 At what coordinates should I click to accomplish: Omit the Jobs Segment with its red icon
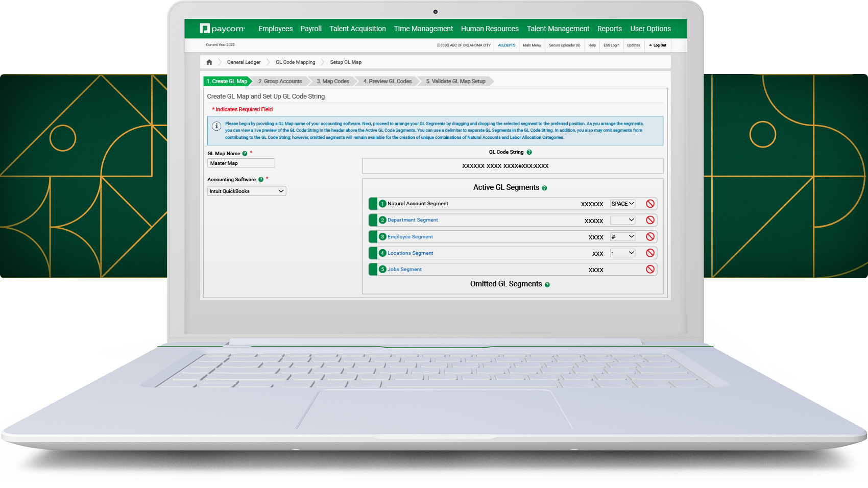(x=650, y=270)
